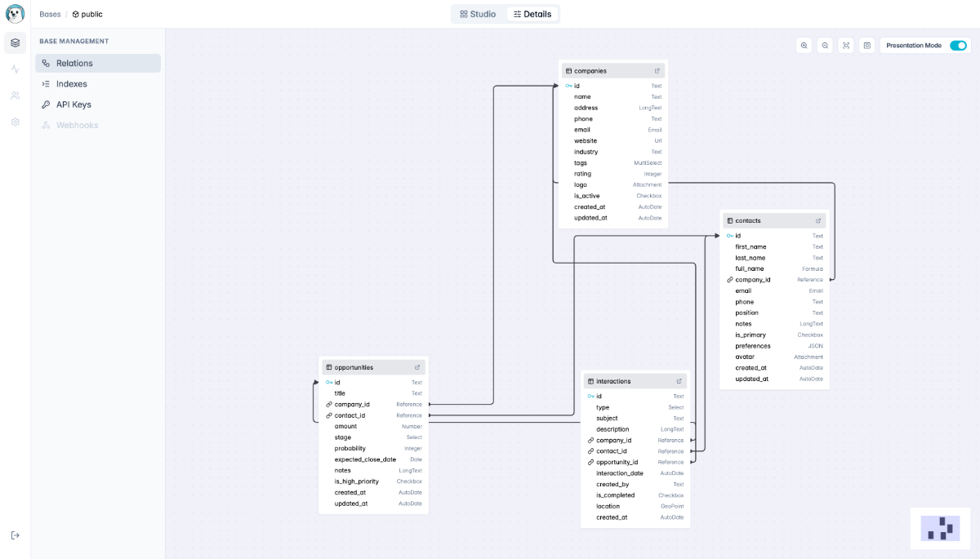Screen dimensions: 980x559
Task: Switch to the Details tab
Action: [532, 14]
